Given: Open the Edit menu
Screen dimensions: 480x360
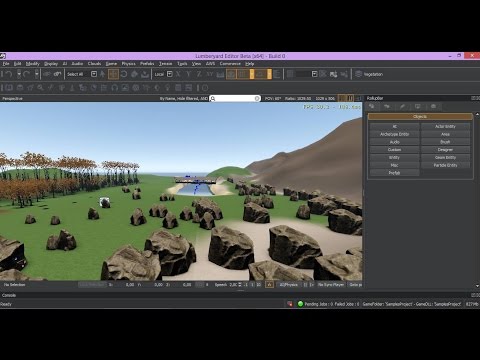Looking at the screenshot, I should pos(17,64).
